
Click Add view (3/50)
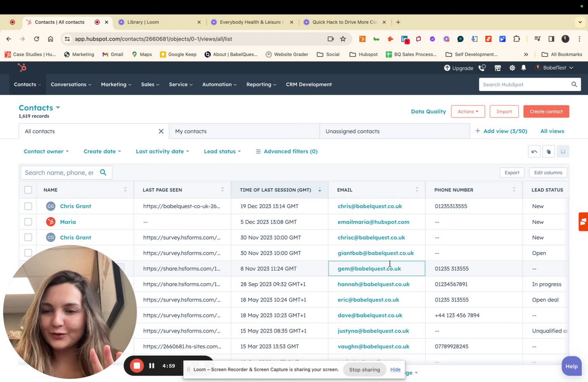coord(501,131)
